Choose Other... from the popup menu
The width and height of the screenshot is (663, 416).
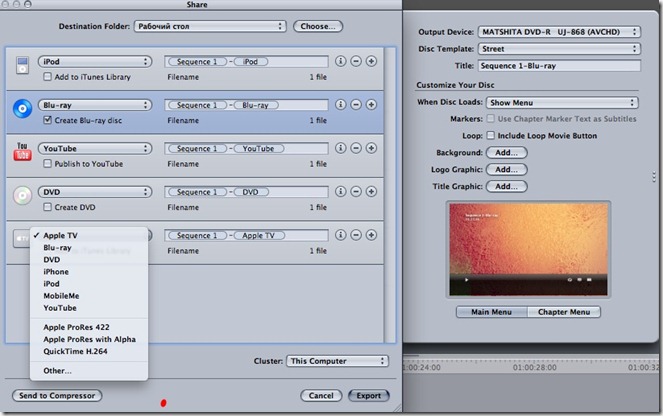point(89,371)
